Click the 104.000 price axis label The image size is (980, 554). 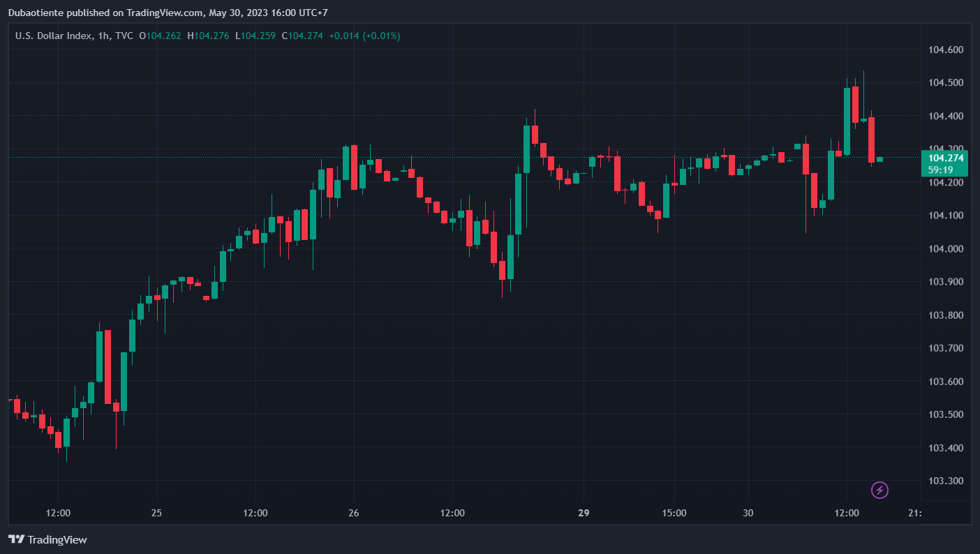click(x=946, y=249)
